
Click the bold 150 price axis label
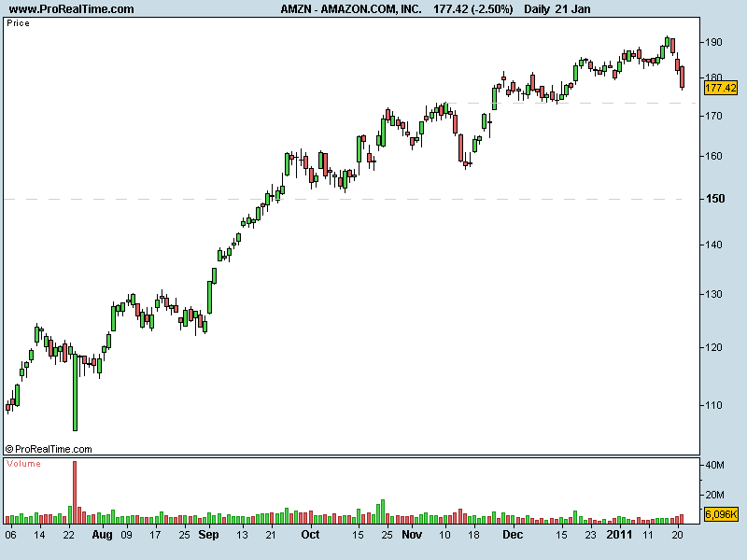tap(715, 199)
